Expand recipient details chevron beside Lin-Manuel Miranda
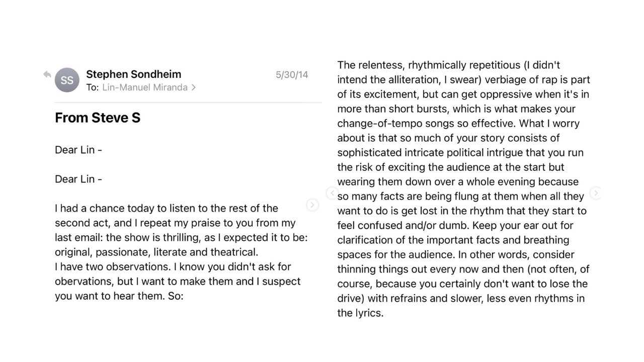Image resolution: width=644 pixels, height=362 pixels. [x=194, y=87]
